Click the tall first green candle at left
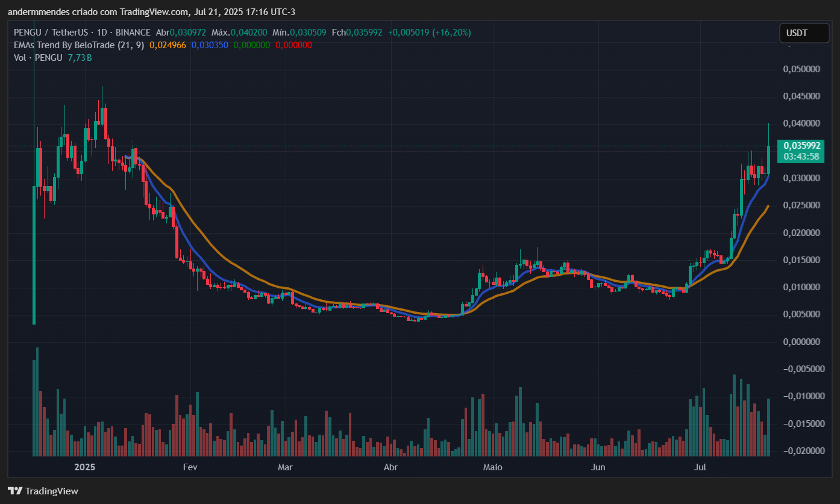This screenshot has height=504, width=840. tap(34, 255)
